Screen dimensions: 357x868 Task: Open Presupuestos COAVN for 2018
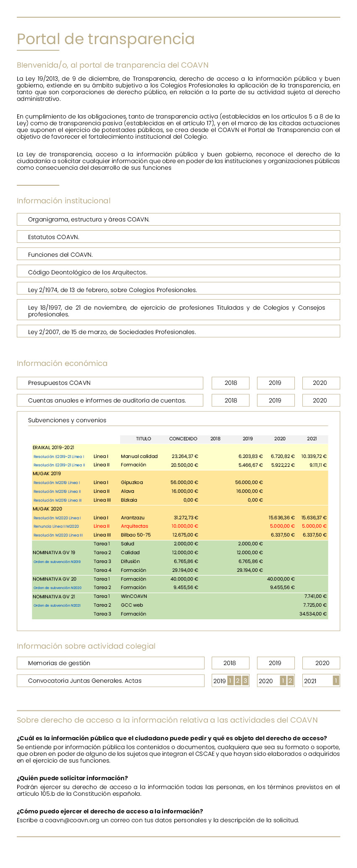click(231, 383)
